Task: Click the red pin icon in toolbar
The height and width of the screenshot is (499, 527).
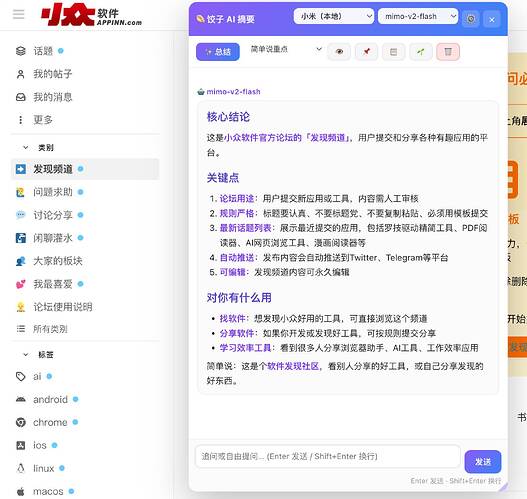Action: [366, 52]
